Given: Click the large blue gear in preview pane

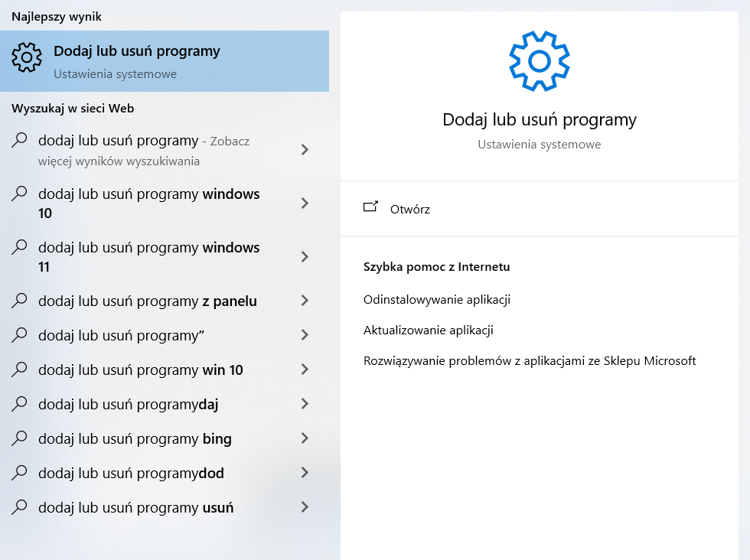Looking at the screenshot, I should (x=540, y=61).
